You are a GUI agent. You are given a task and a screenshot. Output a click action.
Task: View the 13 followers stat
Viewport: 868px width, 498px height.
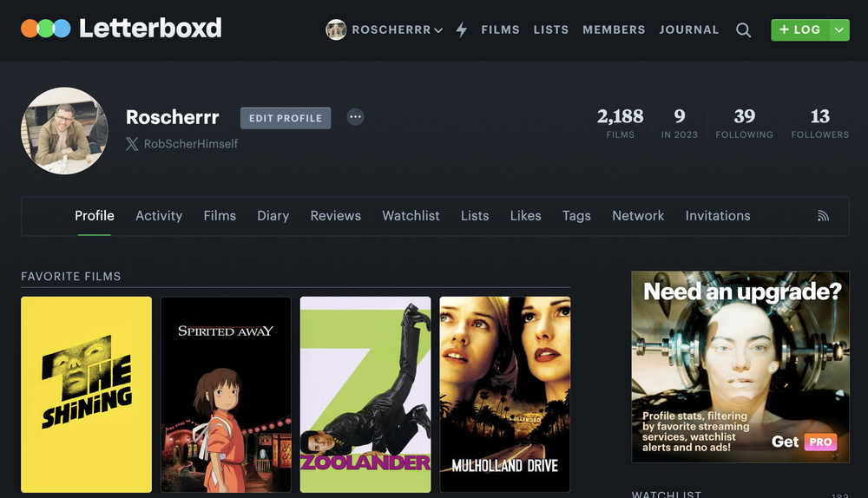click(x=820, y=123)
